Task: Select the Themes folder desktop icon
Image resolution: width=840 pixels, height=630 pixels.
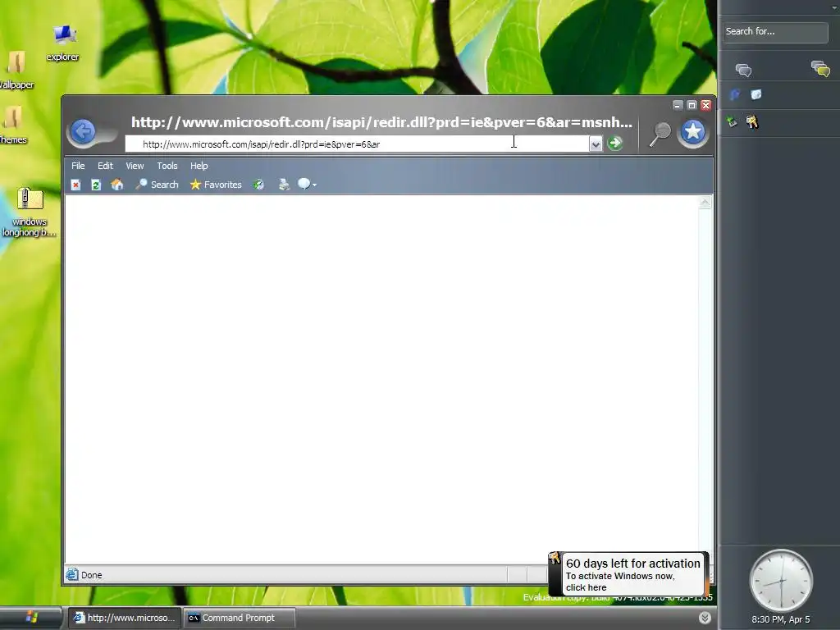Action: tap(13, 125)
